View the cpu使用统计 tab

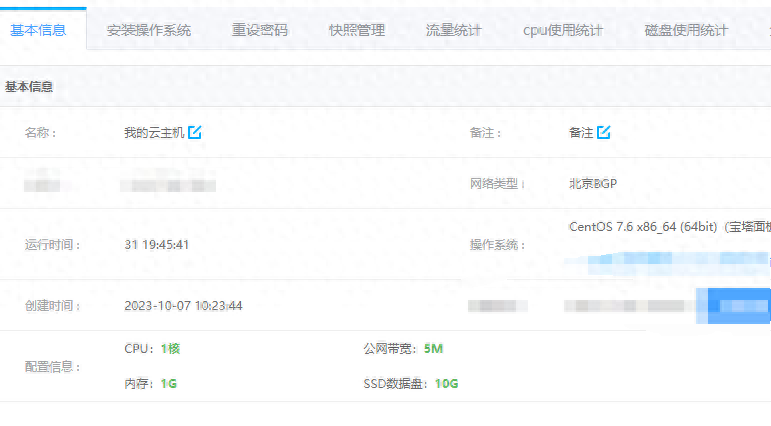[x=563, y=30]
